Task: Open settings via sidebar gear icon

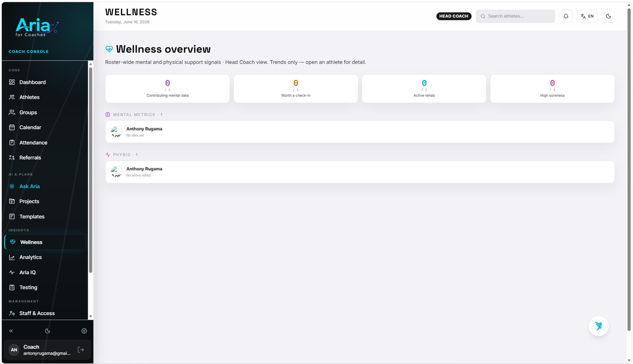Action: (84, 331)
